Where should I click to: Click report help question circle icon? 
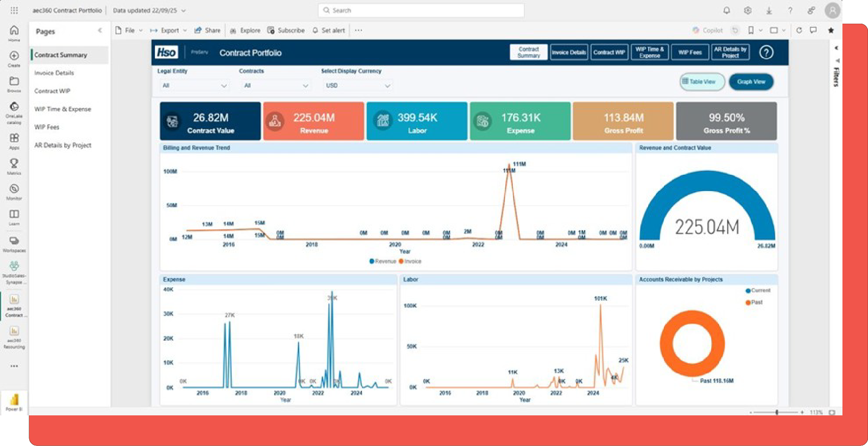766,52
